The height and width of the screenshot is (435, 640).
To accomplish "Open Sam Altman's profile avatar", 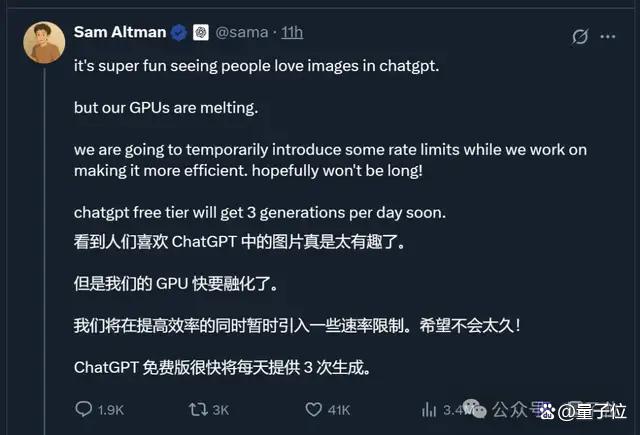I will pyautogui.click(x=44, y=42).
